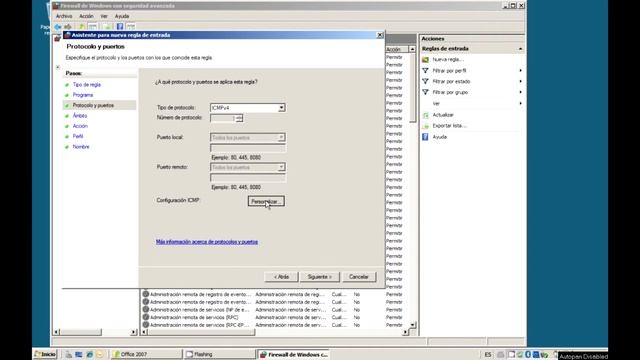The width and height of the screenshot is (640, 360).
Task: Go to the Programa step
Action: [83, 95]
